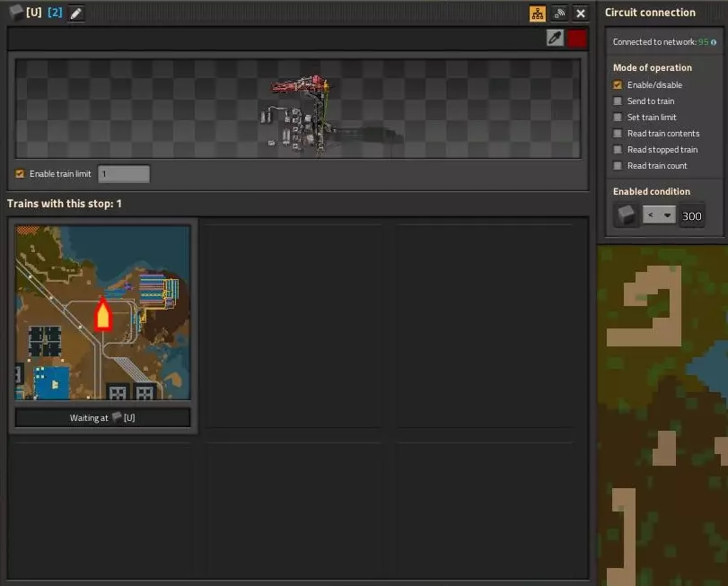
Task: Check the Set train limit option
Action: (618, 118)
